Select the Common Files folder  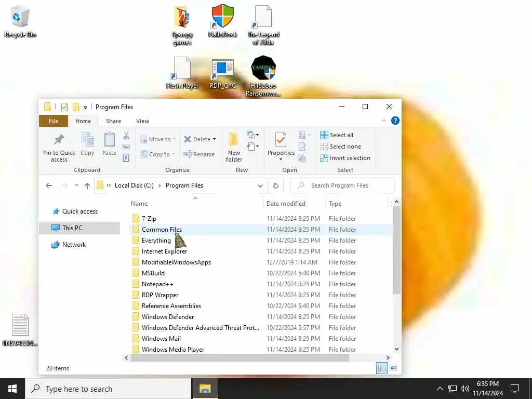(x=162, y=230)
